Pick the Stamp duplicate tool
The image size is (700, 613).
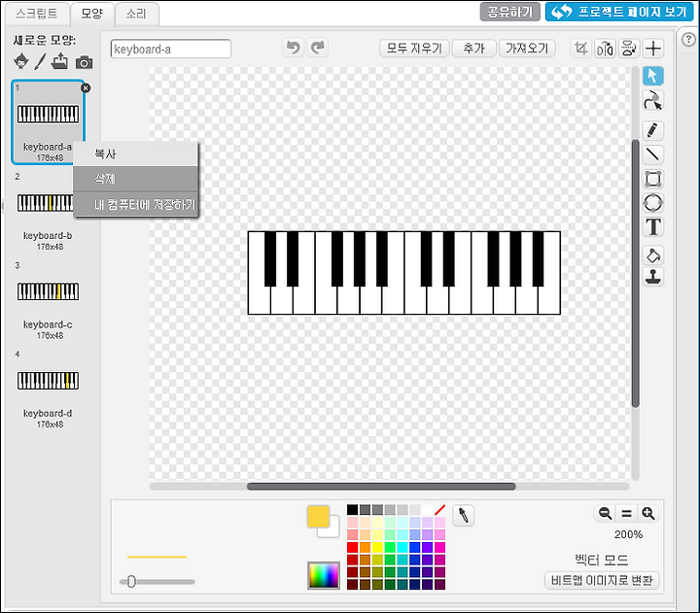pos(652,277)
